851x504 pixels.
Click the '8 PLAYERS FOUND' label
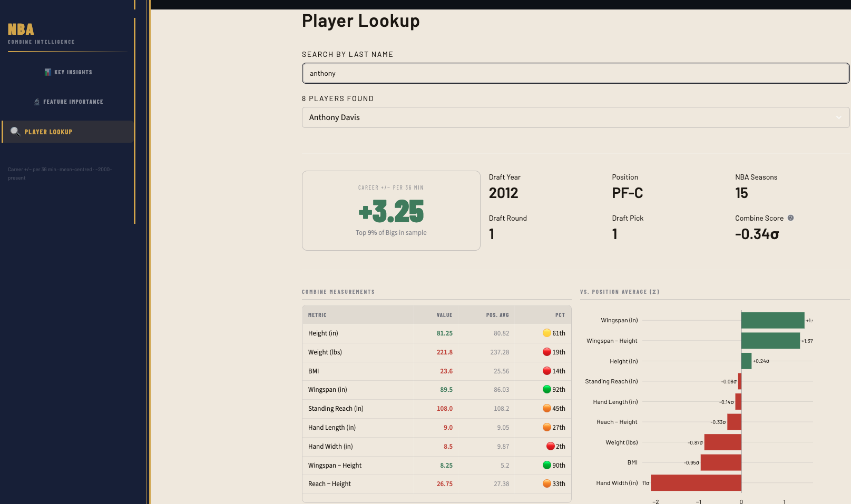coord(338,98)
